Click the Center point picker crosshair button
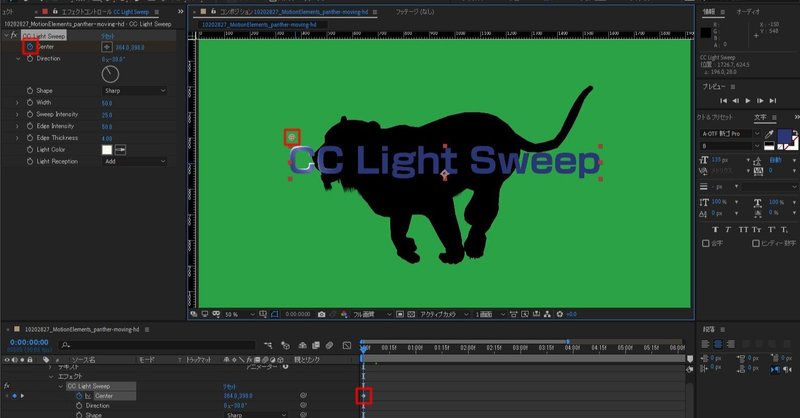 click(x=107, y=47)
